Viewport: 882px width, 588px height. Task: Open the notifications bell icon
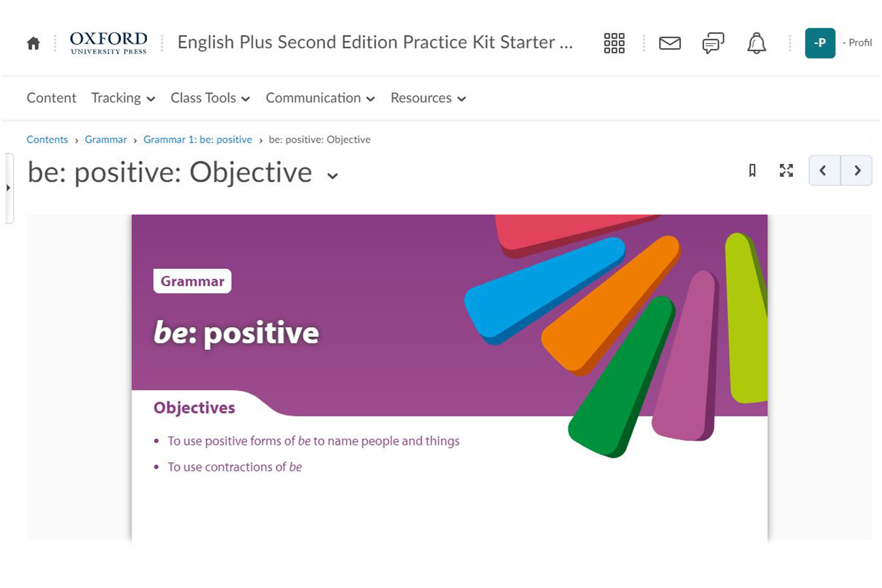pyautogui.click(x=756, y=43)
